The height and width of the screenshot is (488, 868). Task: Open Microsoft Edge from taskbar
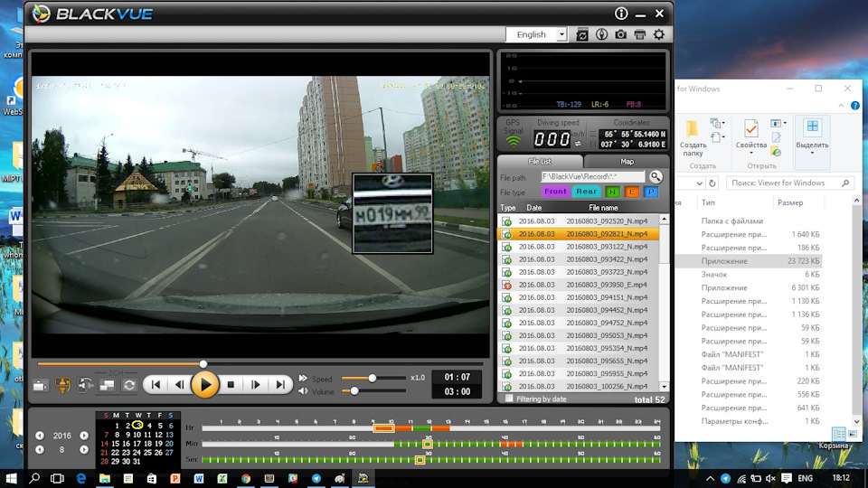tap(80, 479)
